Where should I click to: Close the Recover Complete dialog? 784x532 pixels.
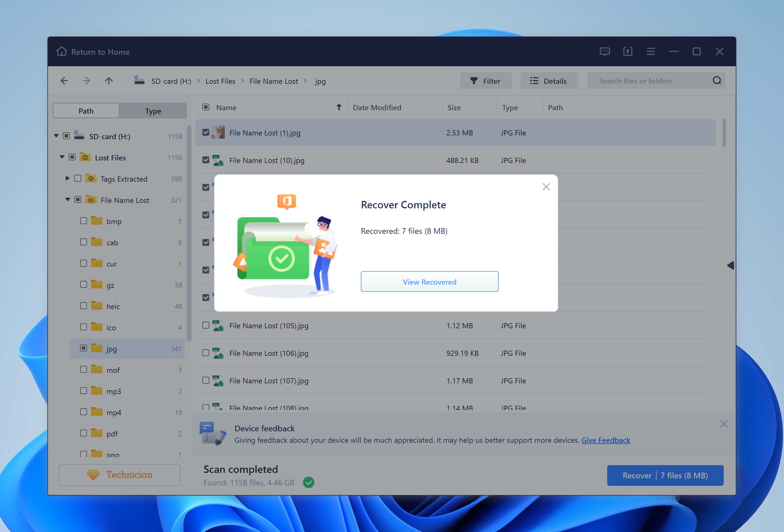(546, 187)
